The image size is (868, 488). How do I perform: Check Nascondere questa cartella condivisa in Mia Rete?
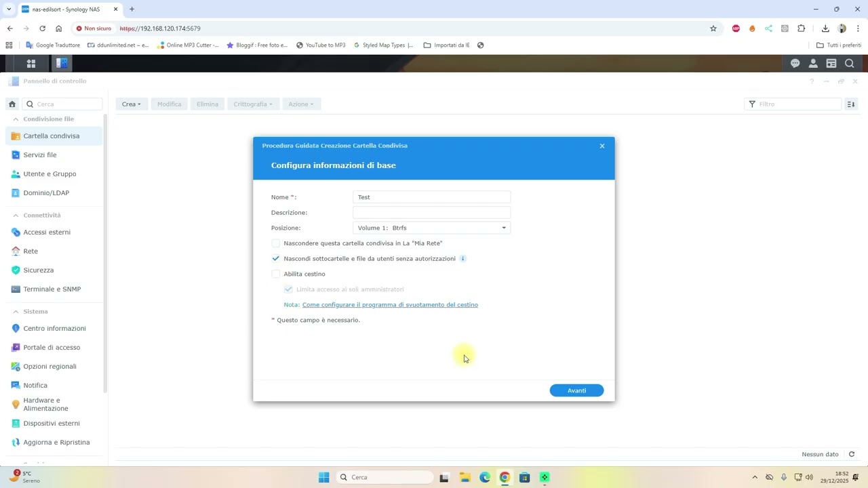click(275, 243)
